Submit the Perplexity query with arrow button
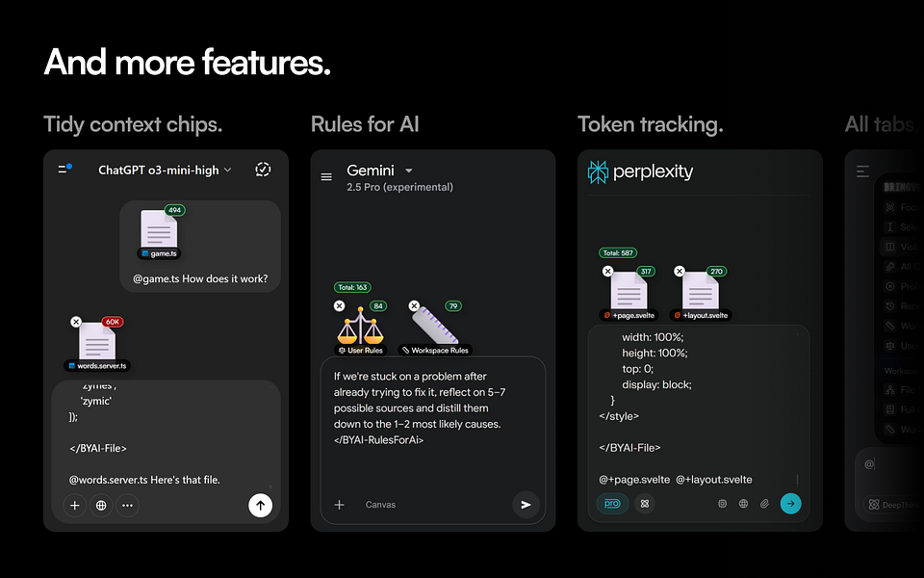The width and height of the screenshot is (924, 578). [791, 504]
